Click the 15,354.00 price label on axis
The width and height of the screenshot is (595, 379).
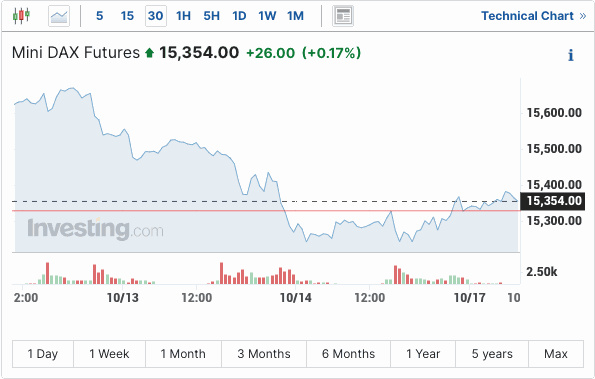pos(552,201)
